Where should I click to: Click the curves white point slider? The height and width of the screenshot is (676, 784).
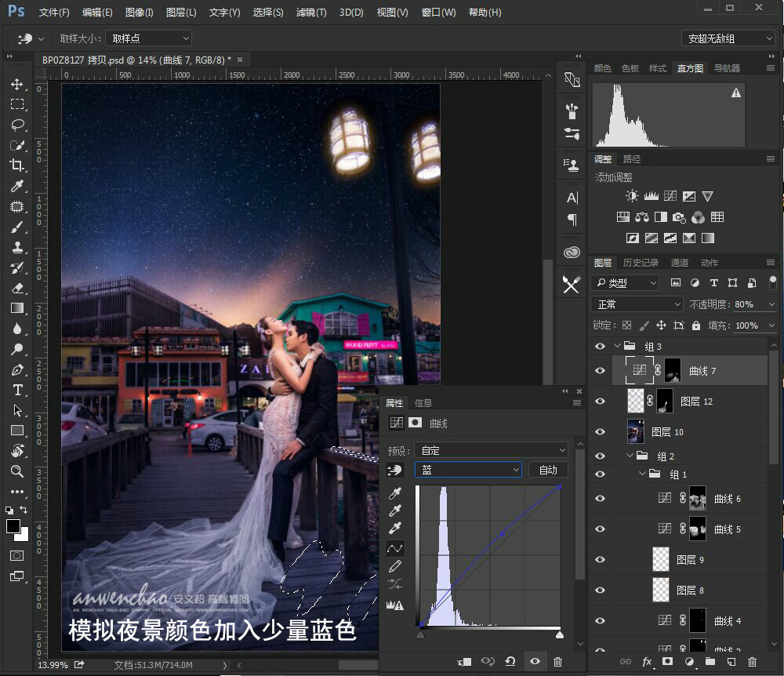(560, 635)
